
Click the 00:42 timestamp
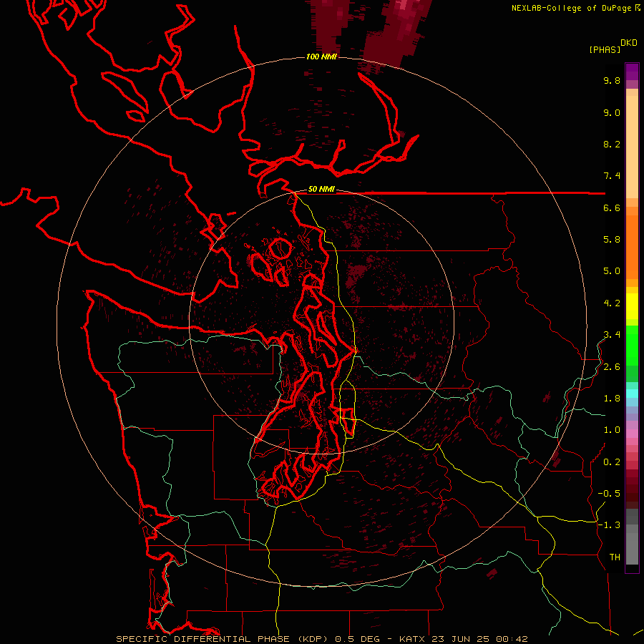point(512,639)
